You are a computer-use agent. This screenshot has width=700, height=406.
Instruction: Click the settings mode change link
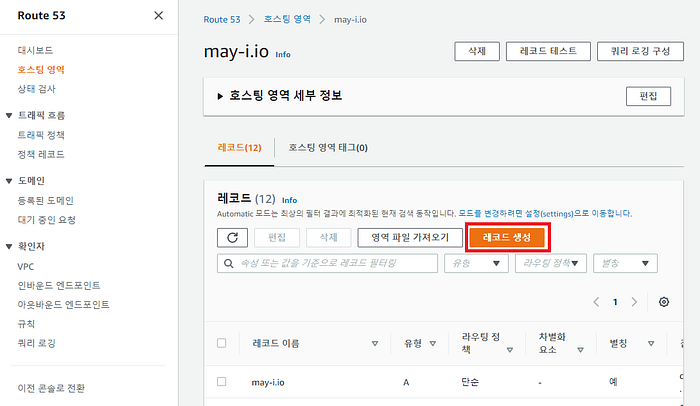545,213
